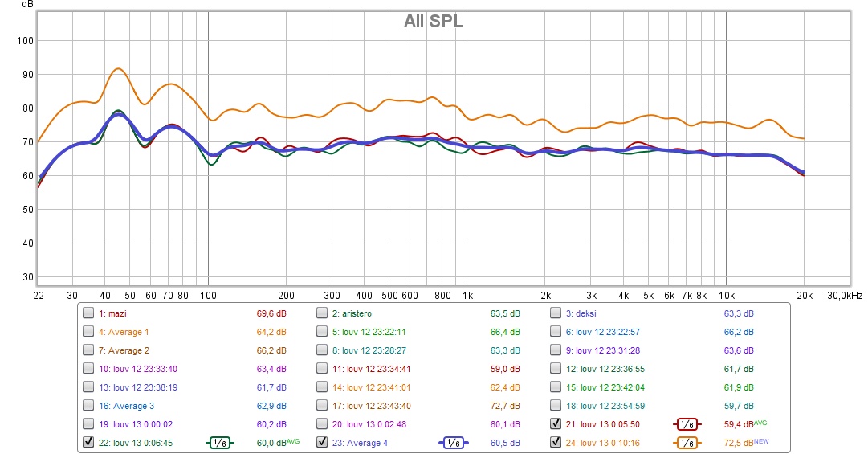Uncheck the '24: Iouv 13 0:10:16' checkbox
This screenshot has width=868, height=454.
(555, 443)
